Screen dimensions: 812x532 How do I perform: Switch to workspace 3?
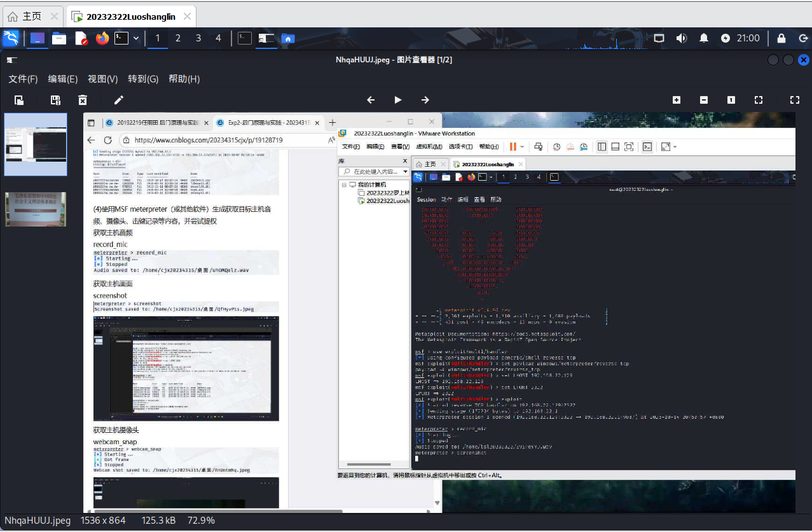[x=198, y=38]
